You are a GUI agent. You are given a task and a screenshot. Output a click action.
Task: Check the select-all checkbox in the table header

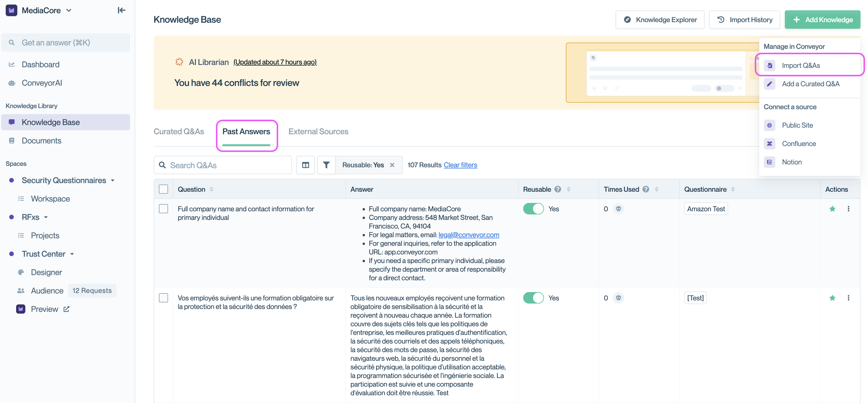click(163, 189)
